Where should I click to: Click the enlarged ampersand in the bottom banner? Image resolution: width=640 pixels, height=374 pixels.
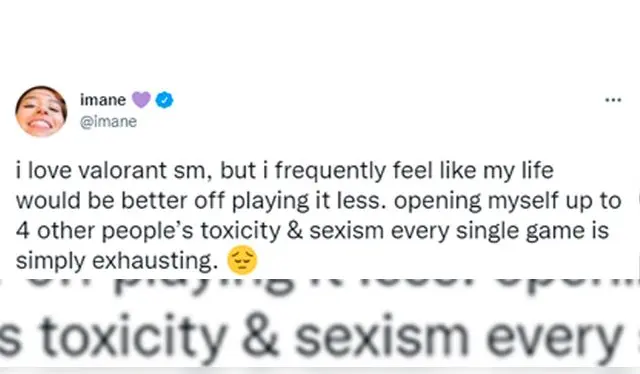[260, 337]
